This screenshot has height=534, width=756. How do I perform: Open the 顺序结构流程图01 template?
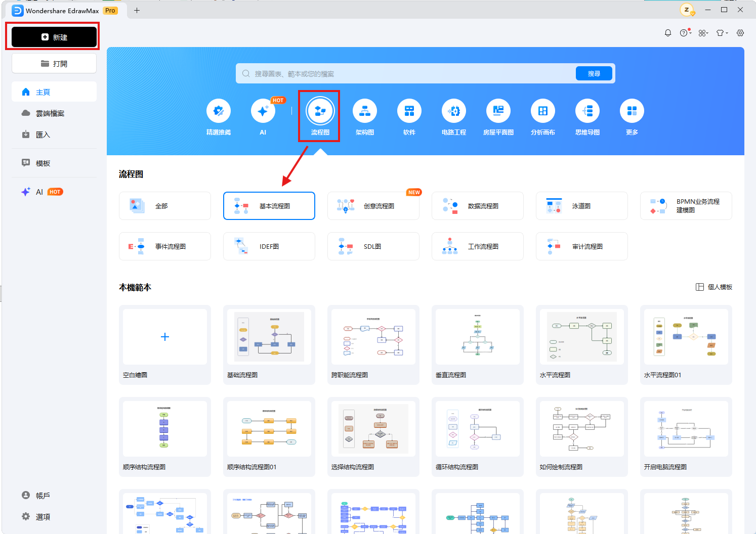pyautogui.click(x=269, y=437)
